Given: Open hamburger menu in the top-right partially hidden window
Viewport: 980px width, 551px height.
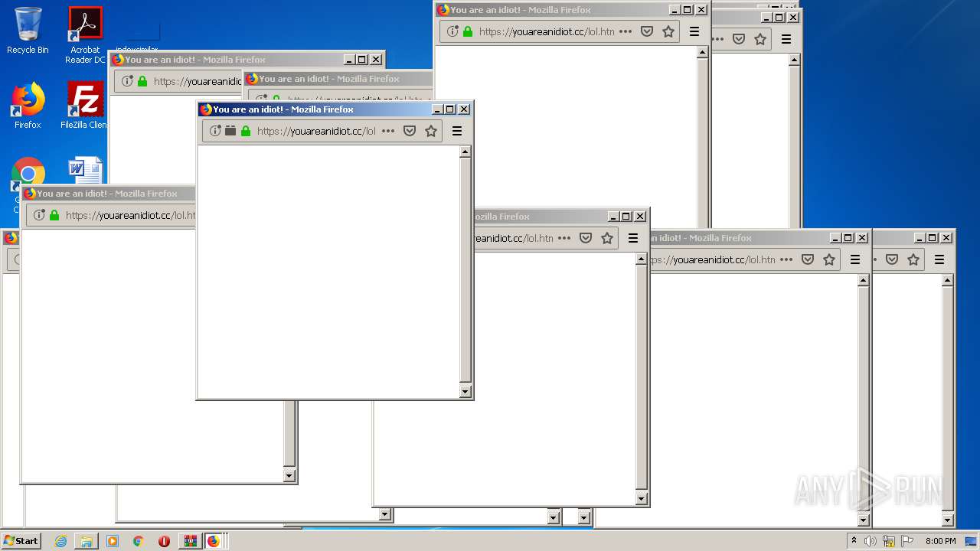Looking at the screenshot, I should [x=786, y=39].
